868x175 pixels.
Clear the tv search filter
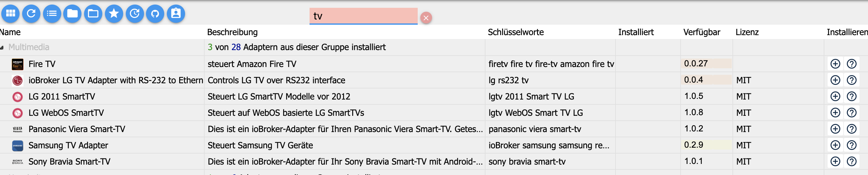coord(426,18)
